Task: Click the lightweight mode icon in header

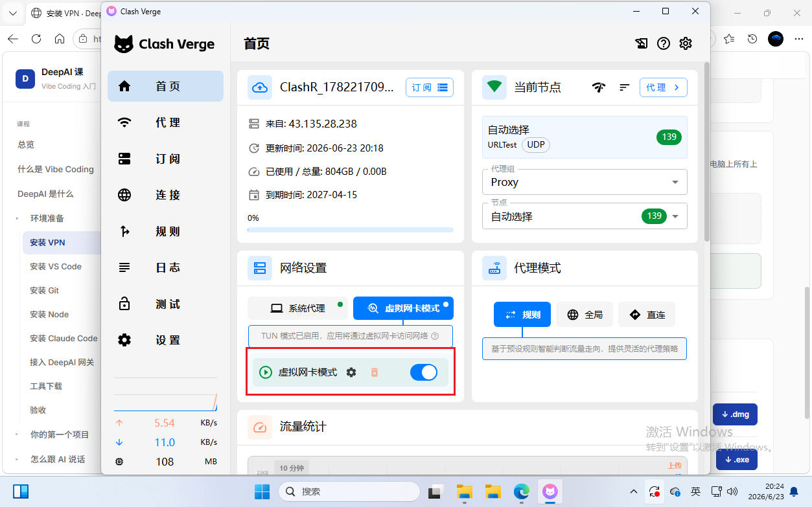Action: pyautogui.click(x=641, y=43)
